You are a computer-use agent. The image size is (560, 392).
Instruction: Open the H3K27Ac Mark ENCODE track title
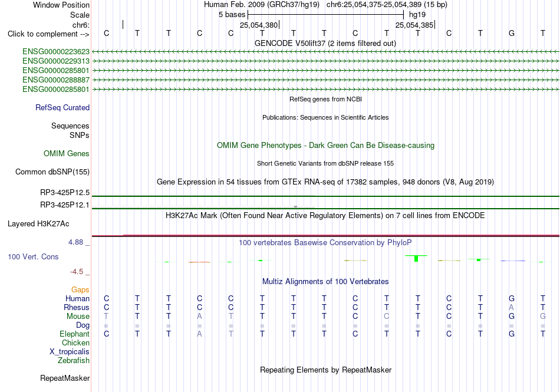[x=325, y=215]
